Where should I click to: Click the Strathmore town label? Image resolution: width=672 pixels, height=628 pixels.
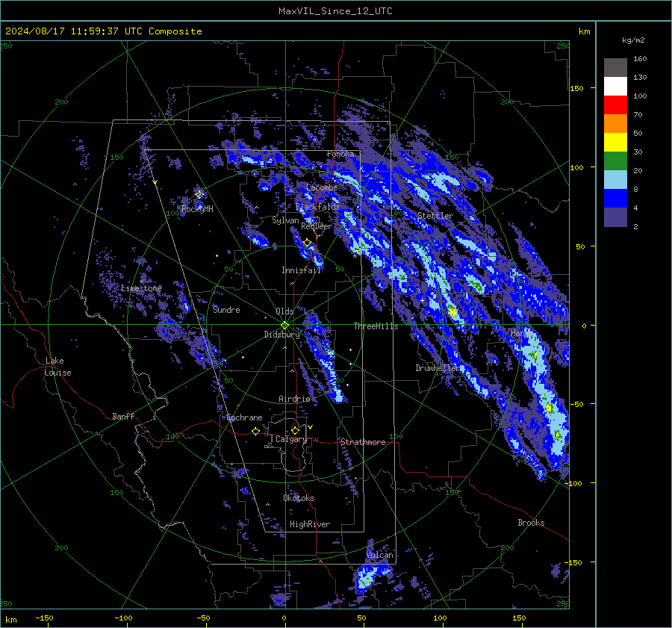click(363, 442)
